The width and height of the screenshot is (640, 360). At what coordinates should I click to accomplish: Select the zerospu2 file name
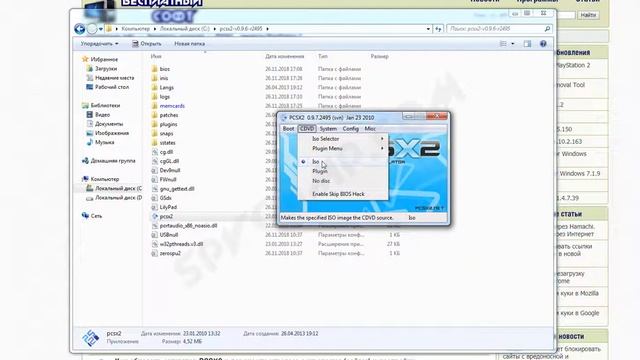(170, 253)
